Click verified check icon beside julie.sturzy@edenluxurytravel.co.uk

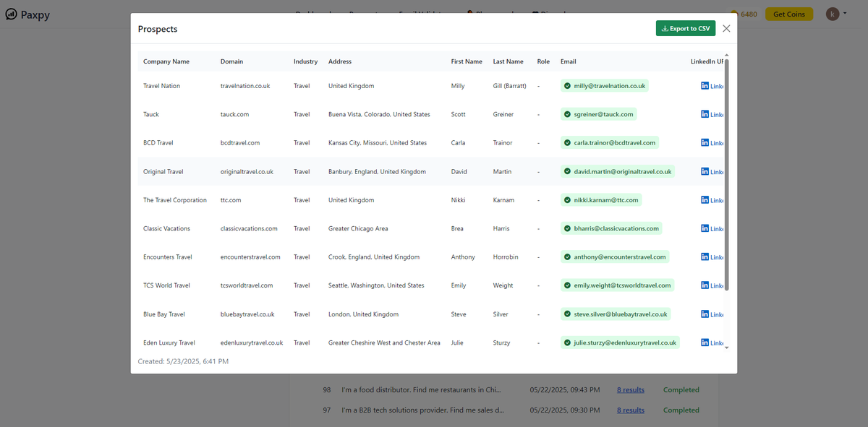click(568, 342)
